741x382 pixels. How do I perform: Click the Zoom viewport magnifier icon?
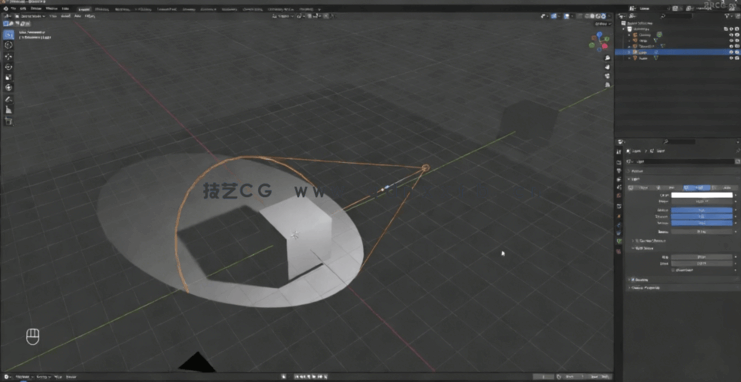(x=607, y=58)
